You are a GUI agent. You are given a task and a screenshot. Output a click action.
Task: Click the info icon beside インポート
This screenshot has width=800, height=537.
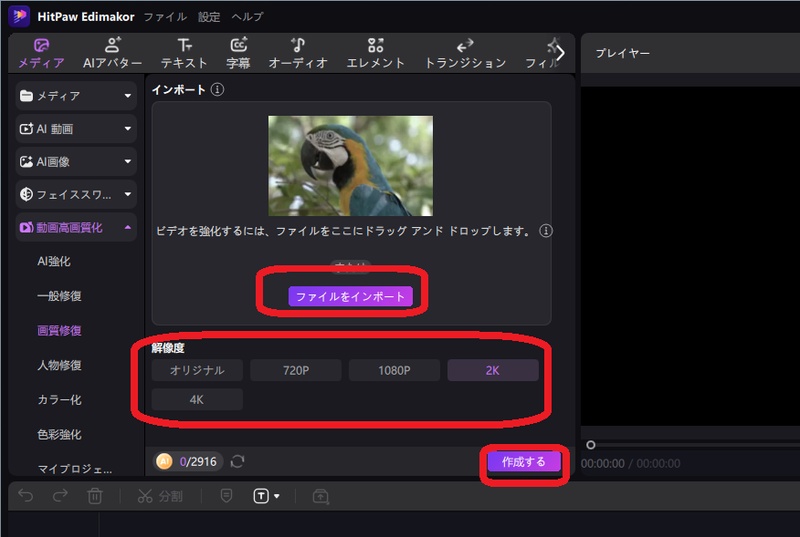point(217,90)
